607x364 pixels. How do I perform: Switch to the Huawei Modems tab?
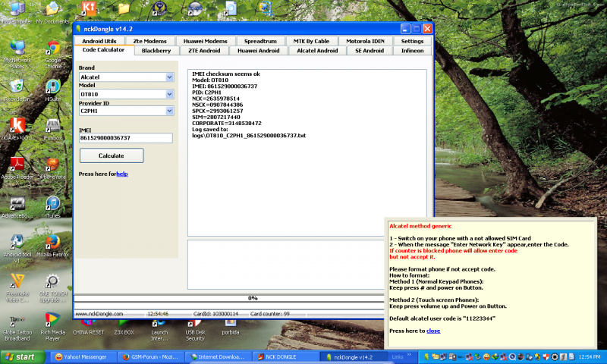(205, 41)
